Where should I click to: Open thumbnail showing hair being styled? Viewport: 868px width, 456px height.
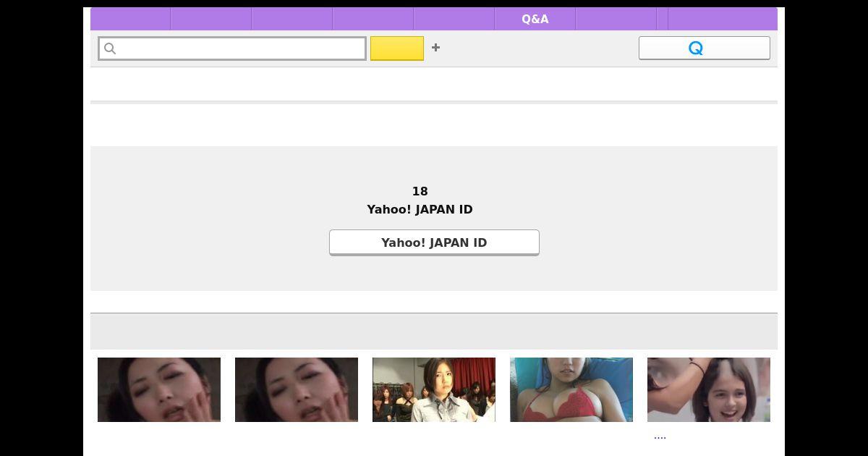pos(709,389)
